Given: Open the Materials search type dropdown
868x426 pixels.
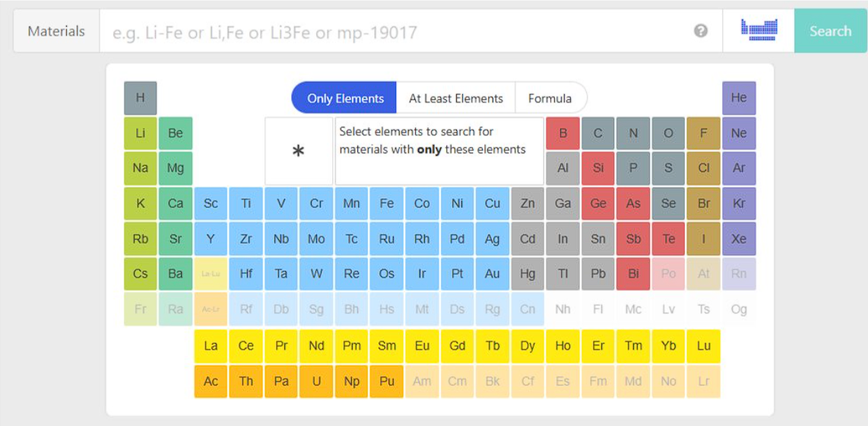Looking at the screenshot, I should pyautogui.click(x=56, y=31).
